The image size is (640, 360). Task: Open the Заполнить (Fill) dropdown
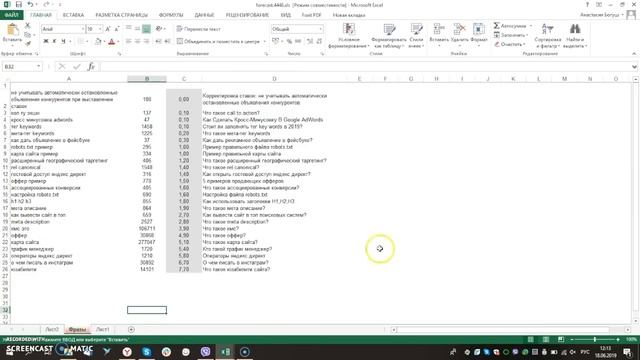click(x=510, y=35)
